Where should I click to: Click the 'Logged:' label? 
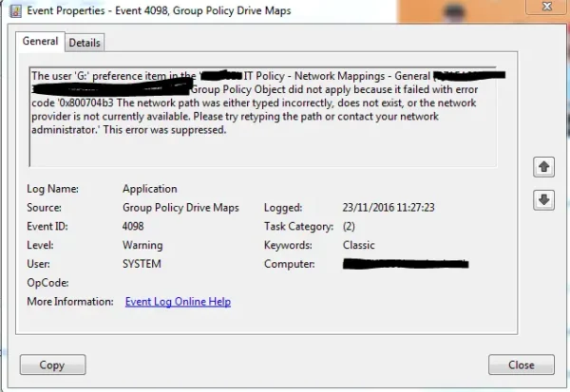(283, 208)
